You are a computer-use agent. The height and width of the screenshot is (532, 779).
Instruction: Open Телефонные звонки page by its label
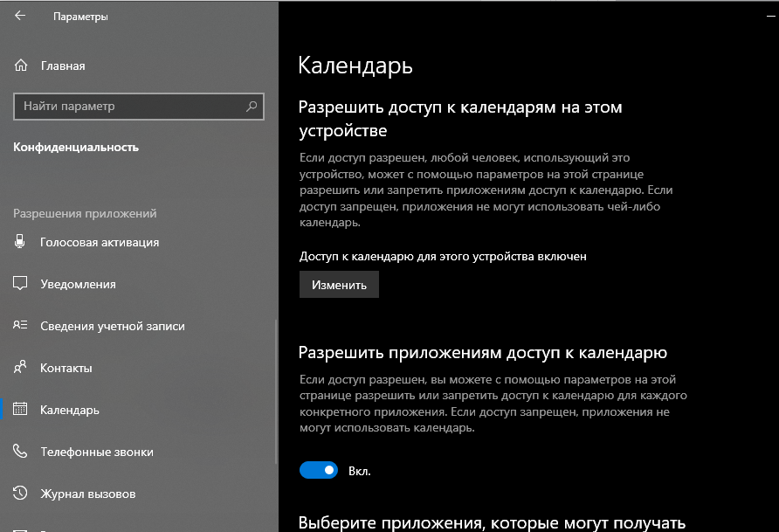pos(97,452)
